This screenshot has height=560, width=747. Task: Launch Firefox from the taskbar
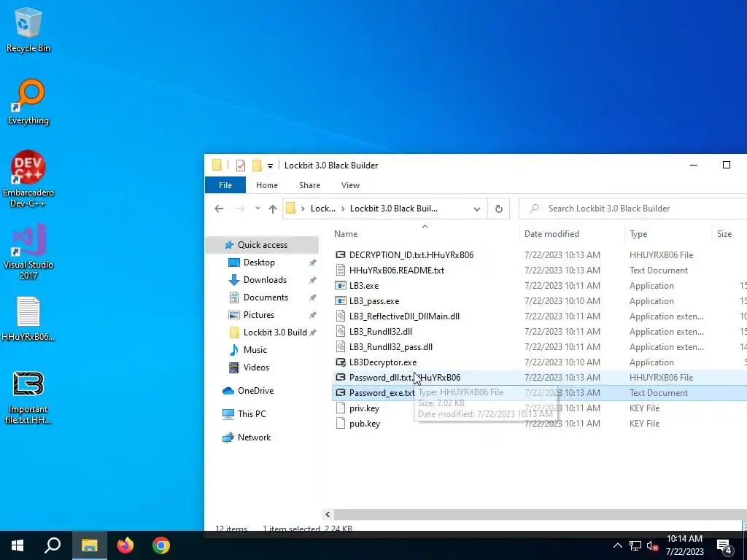pos(125,545)
